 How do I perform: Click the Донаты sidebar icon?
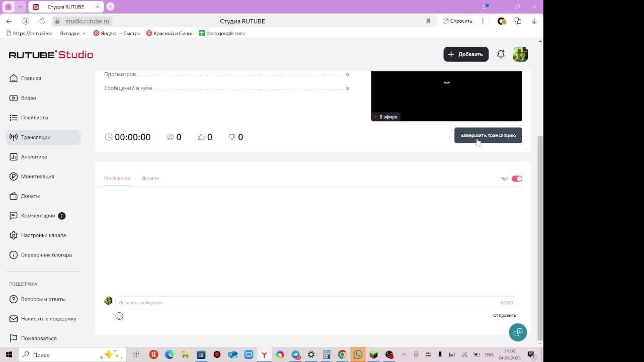(14, 196)
